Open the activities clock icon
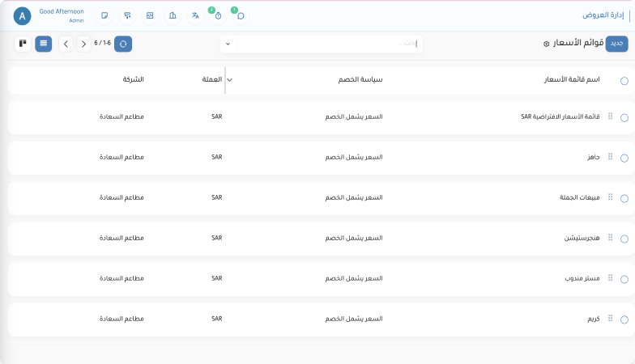This screenshot has height=364, width=635. coord(218,16)
